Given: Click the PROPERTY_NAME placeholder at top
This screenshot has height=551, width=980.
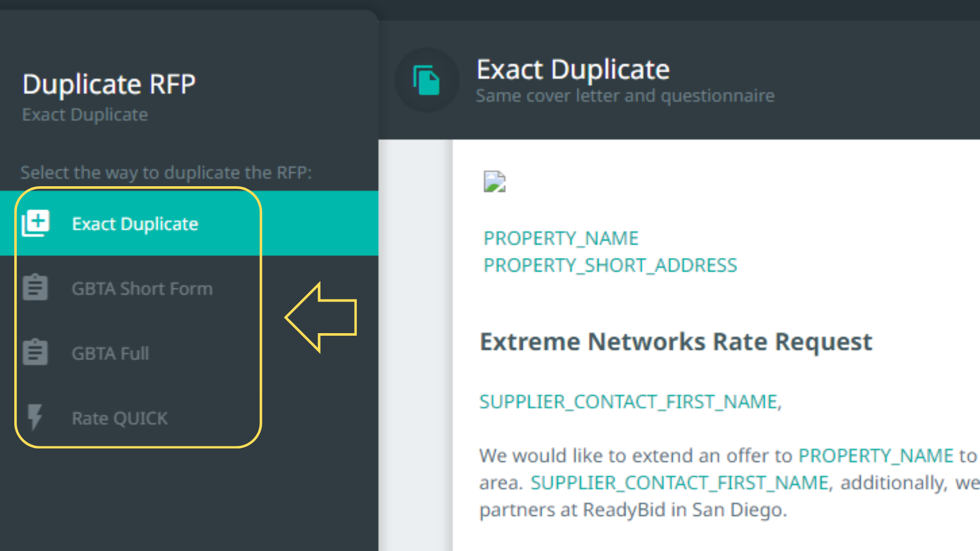Looking at the screenshot, I should [x=561, y=238].
